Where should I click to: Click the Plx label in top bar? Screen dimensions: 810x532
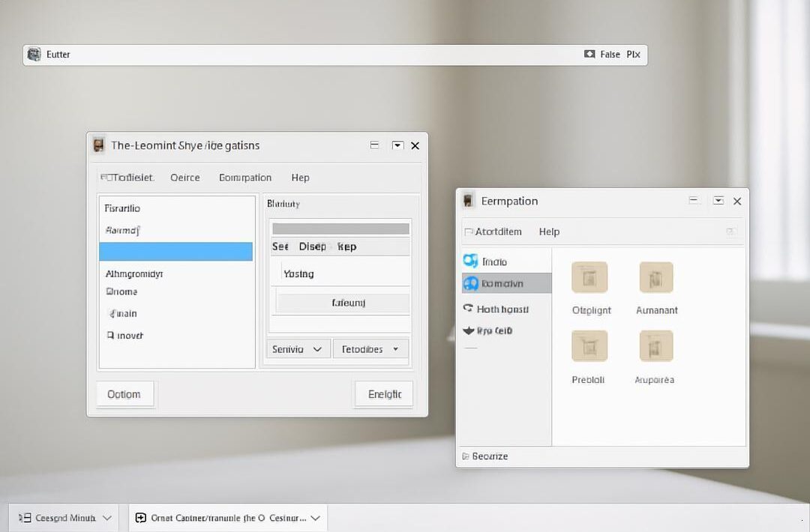(x=633, y=54)
